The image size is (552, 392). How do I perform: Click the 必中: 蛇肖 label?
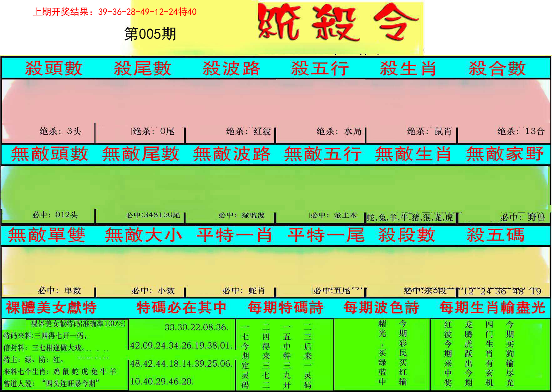(x=244, y=291)
